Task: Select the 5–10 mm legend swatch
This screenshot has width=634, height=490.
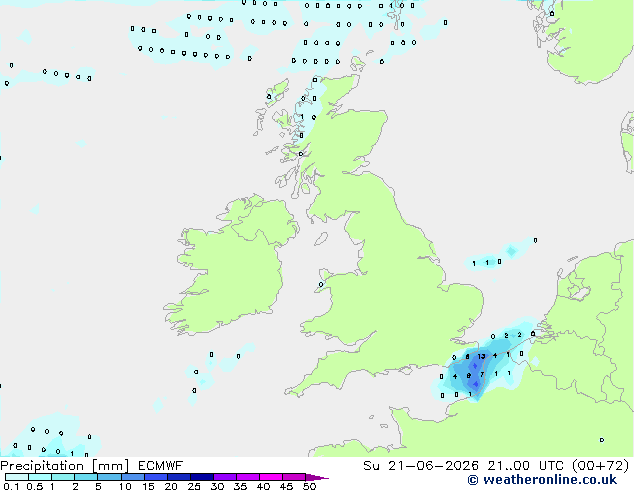Action: (109, 477)
